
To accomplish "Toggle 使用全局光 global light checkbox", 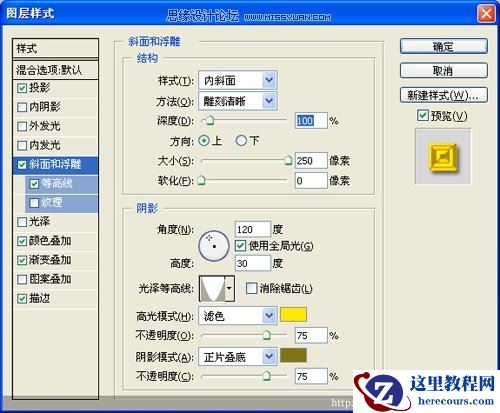I will (x=240, y=246).
